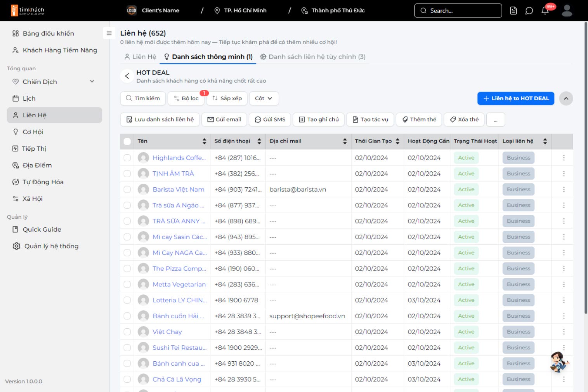Click the assistant mascot chat icon
The image size is (588, 392).
[x=559, y=362]
